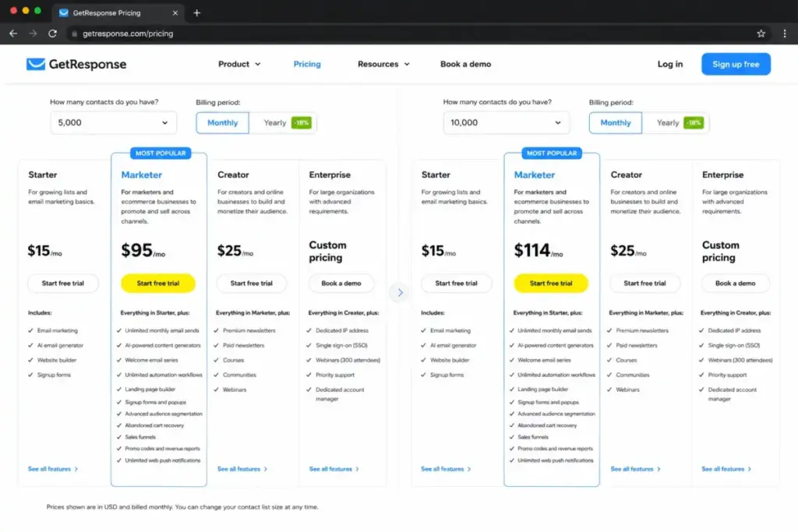
Task: Open Creator See all features in 5,000-contacts panel
Action: (242, 469)
